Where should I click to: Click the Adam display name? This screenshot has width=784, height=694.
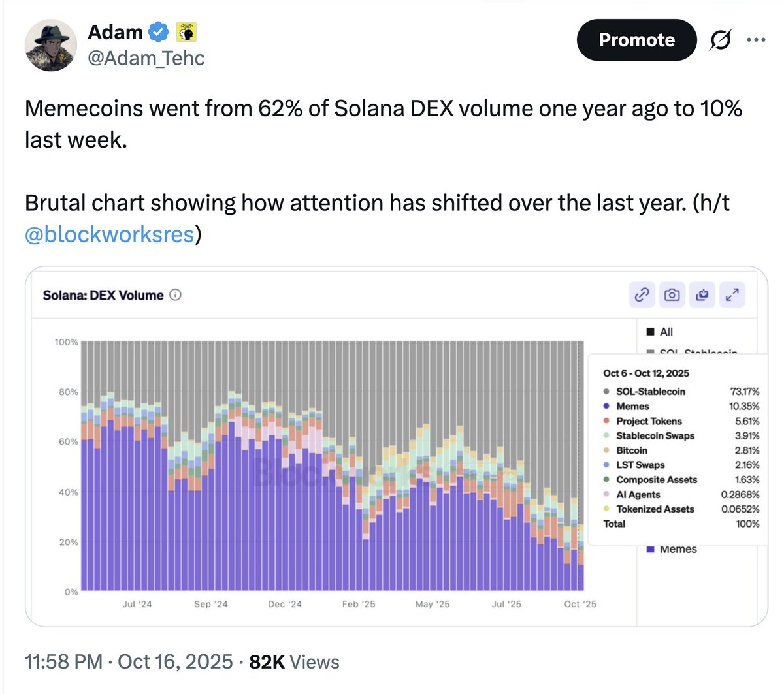click(x=115, y=31)
